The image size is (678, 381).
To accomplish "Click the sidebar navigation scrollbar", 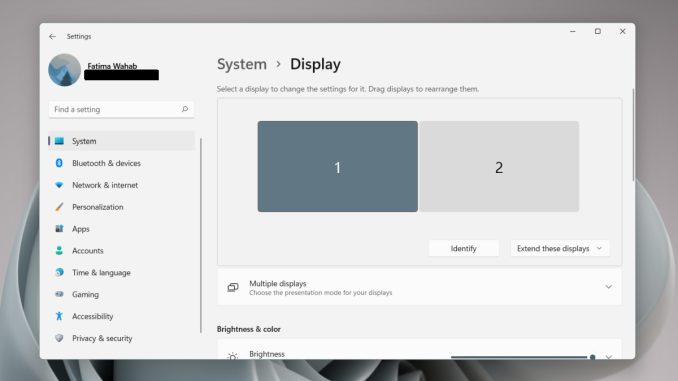I will tap(201, 235).
